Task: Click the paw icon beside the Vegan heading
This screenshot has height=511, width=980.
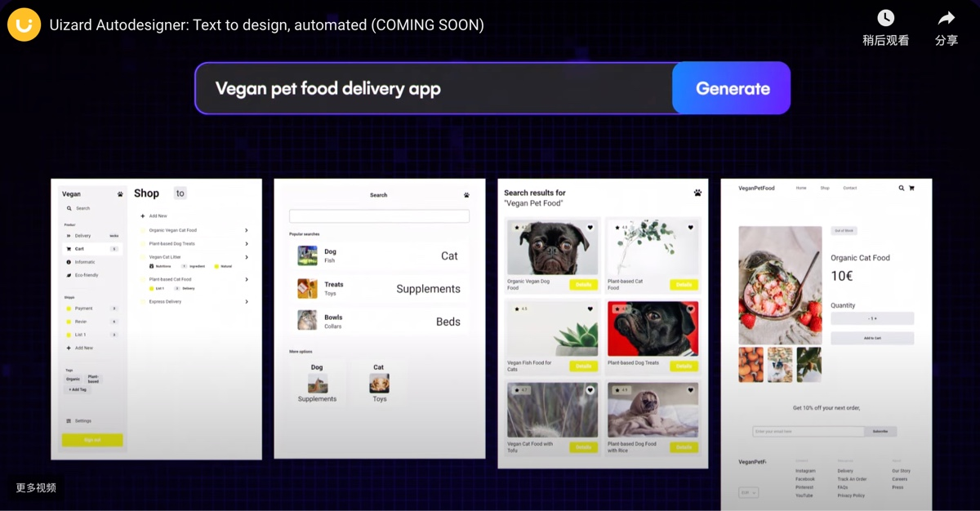Action: (x=120, y=194)
